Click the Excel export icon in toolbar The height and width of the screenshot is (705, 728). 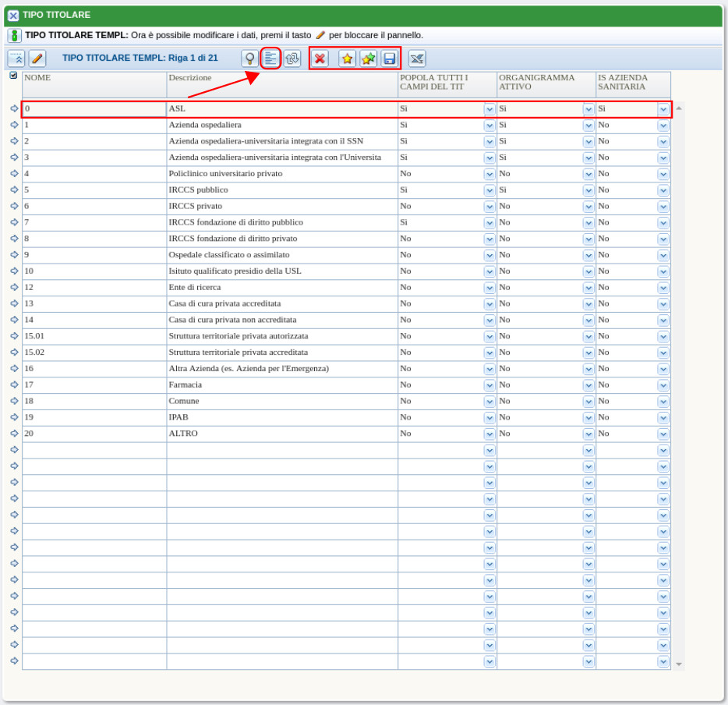(417, 58)
